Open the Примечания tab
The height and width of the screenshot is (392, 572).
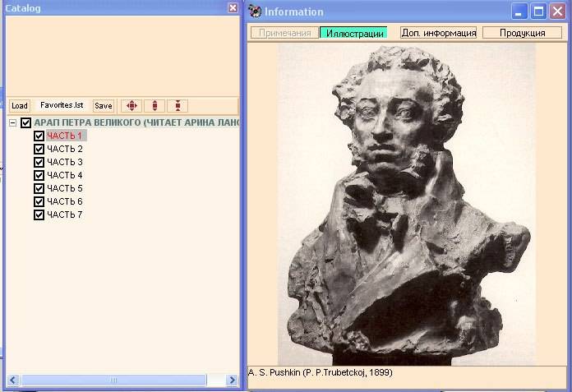coord(284,33)
